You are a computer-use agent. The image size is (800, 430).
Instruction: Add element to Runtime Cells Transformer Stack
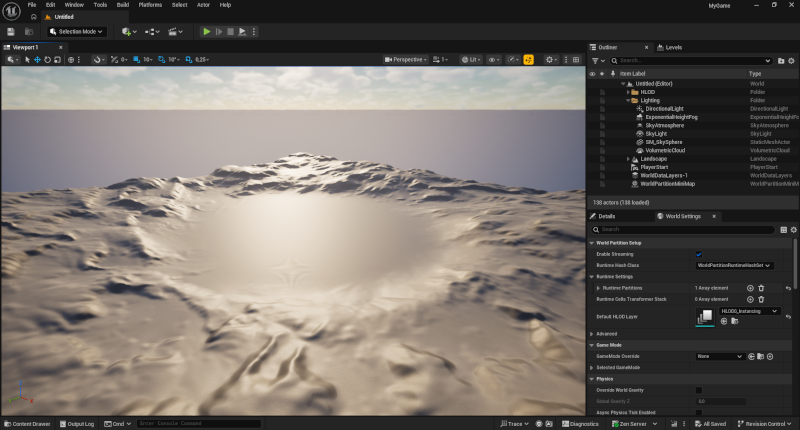coord(750,299)
